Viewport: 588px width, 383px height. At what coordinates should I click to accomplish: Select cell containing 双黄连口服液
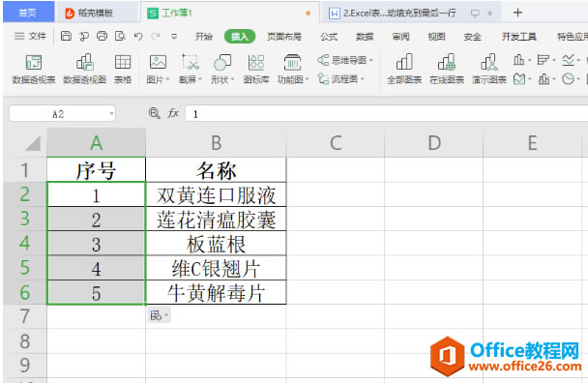[x=216, y=194]
